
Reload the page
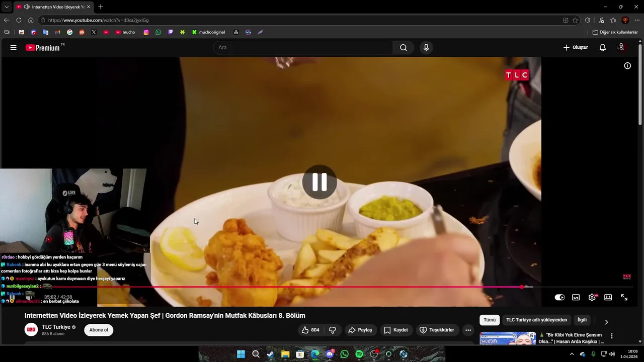click(x=19, y=20)
